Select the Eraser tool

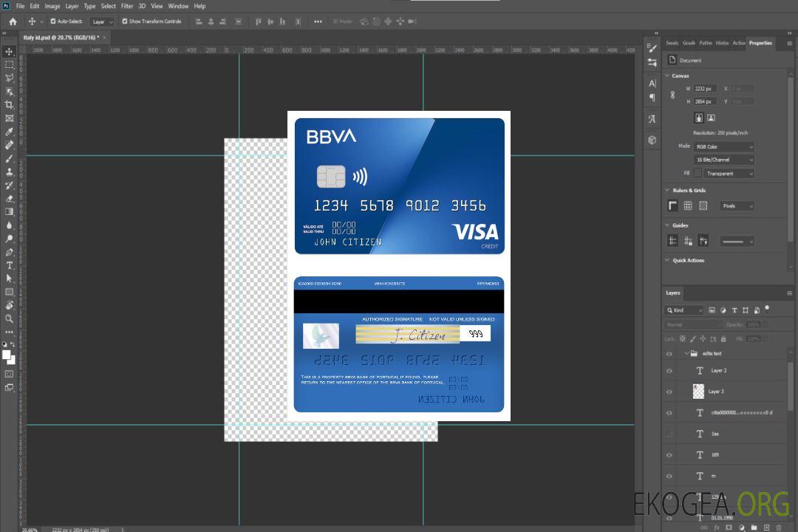[x=9, y=198]
